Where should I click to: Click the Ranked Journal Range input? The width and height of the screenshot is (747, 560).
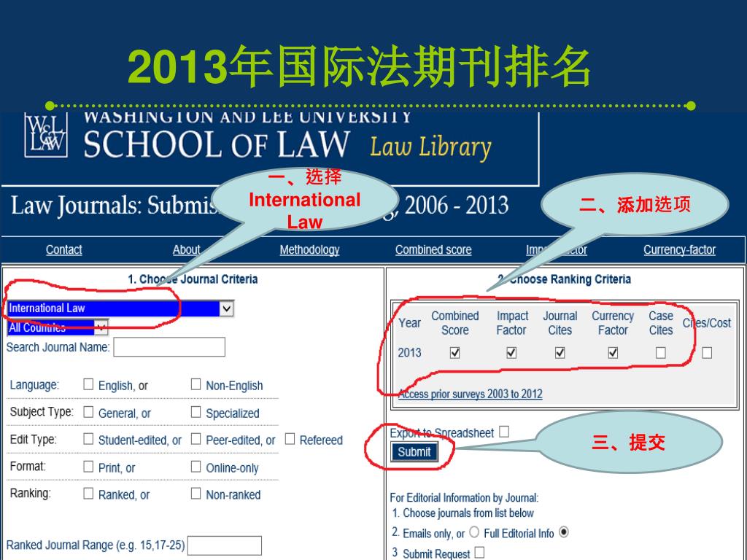pos(225,545)
